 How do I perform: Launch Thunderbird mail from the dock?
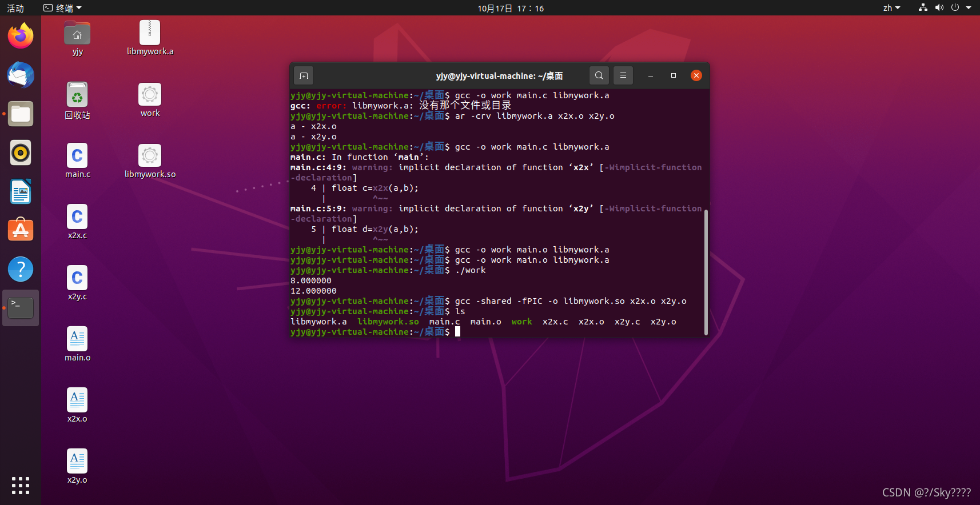click(x=21, y=75)
